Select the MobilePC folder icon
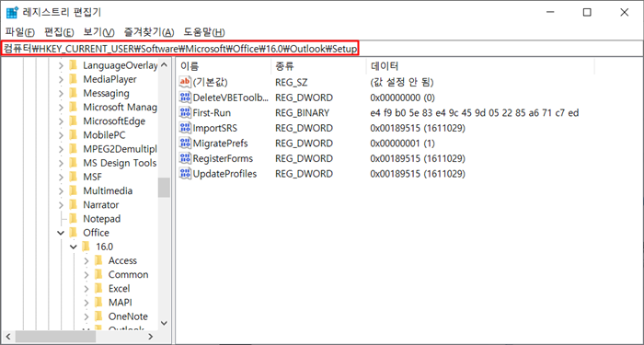 point(74,134)
